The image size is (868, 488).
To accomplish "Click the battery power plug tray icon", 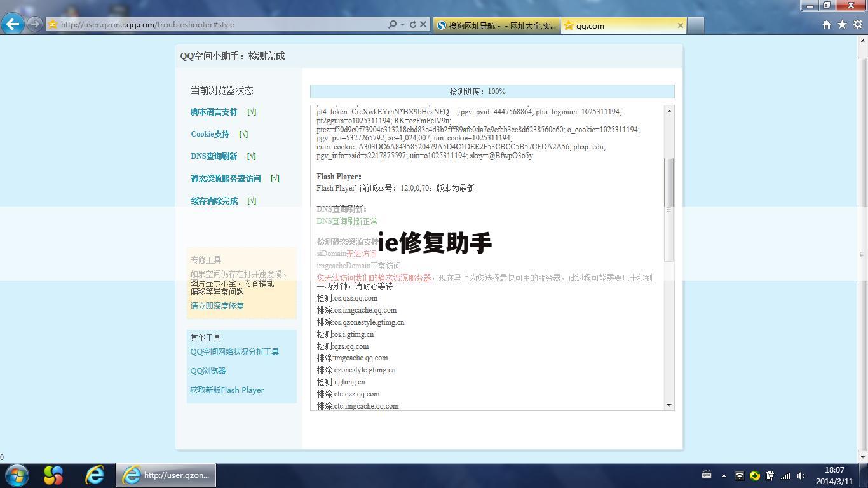I will [x=770, y=475].
